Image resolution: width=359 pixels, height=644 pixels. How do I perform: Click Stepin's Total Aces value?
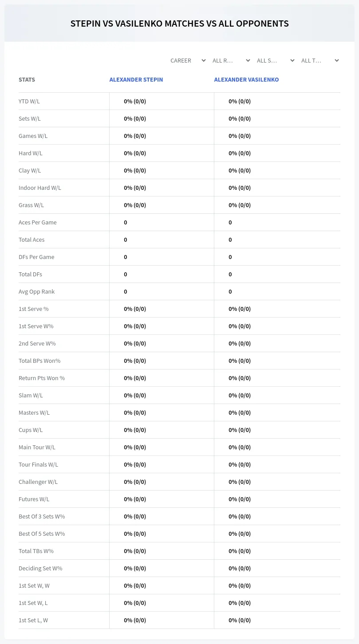click(126, 240)
